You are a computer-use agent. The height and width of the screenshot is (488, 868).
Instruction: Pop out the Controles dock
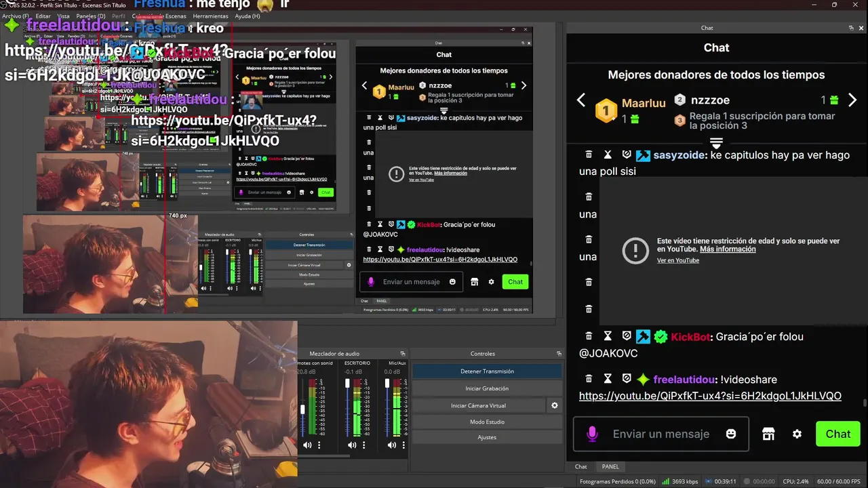[x=559, y=354]
